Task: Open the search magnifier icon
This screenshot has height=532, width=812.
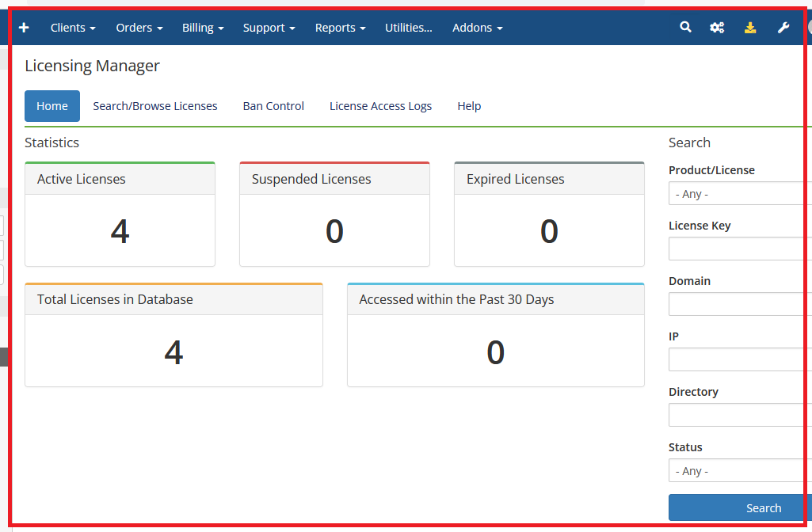Action: click(685, 28)
